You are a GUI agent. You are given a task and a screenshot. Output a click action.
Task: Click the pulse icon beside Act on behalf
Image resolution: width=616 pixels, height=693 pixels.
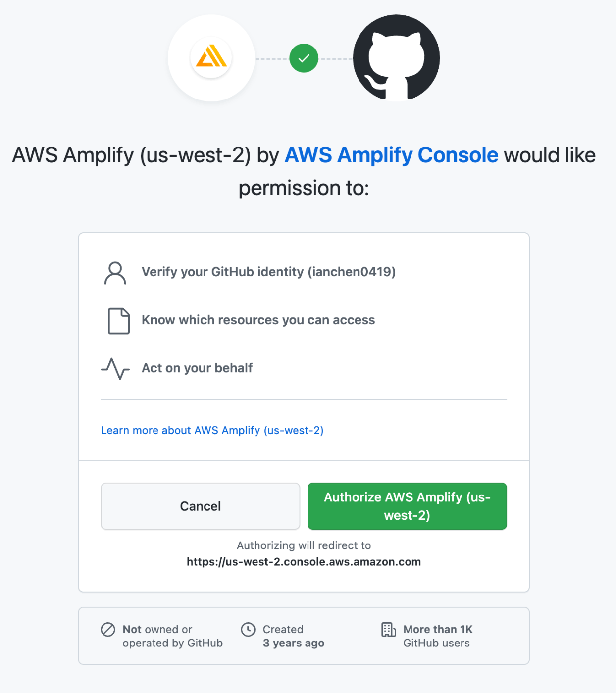pyautogui.click(x=115, y=369)
